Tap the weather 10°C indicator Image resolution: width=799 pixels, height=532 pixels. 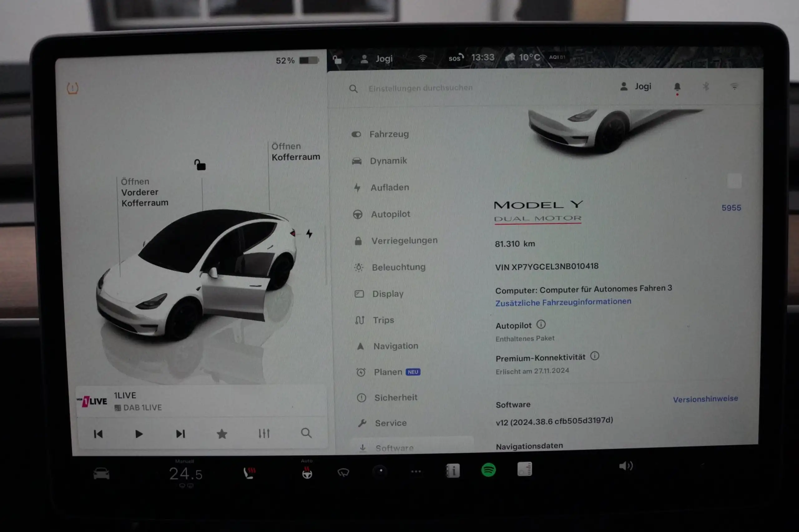click(x=523, y=57)
